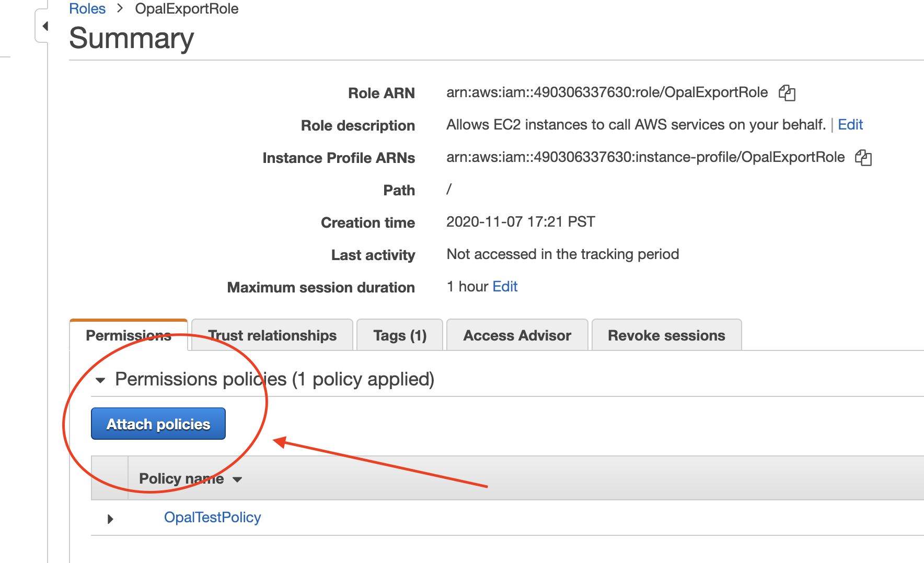Open the Trust relationships tab
This screenshot has width=924, height=563.
coord(272,335)
